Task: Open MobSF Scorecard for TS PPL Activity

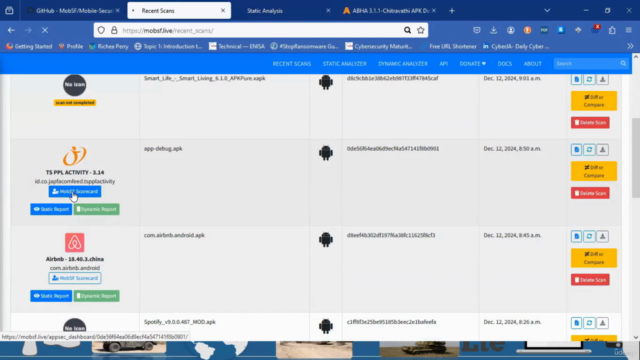Action: pos(75,191)
